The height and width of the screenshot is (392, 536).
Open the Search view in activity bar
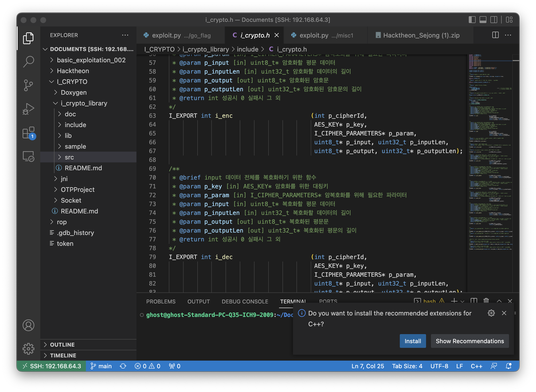click(x=28, y=61)
